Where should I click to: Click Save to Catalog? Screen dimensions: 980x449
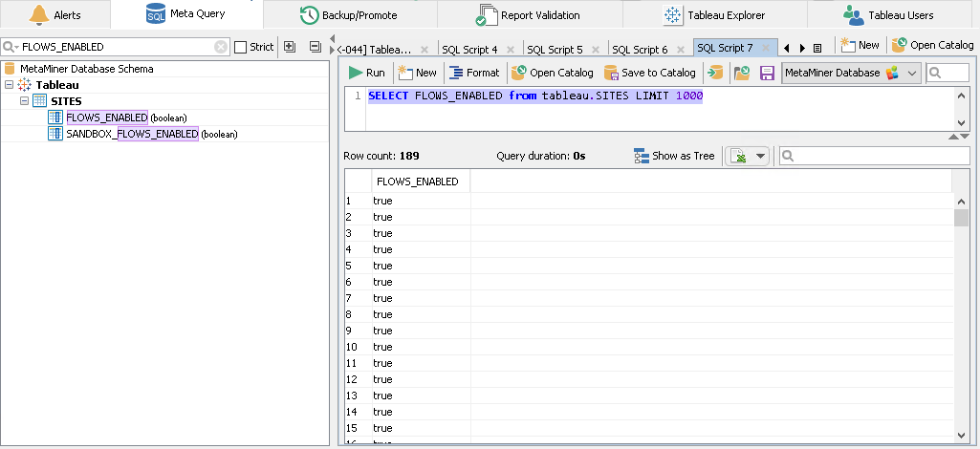tap(649, 73)
